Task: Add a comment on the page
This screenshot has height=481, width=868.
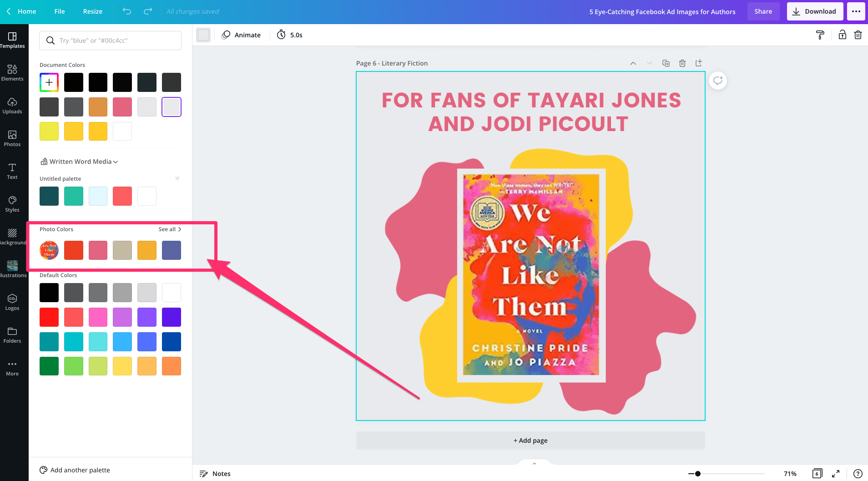Action: pos(718,81)
